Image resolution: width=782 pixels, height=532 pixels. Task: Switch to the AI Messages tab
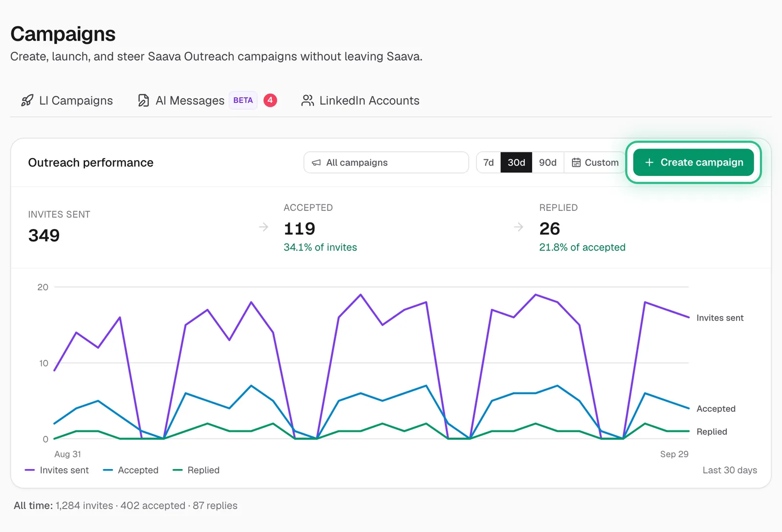pyautogui.click(x=207, y=101)
